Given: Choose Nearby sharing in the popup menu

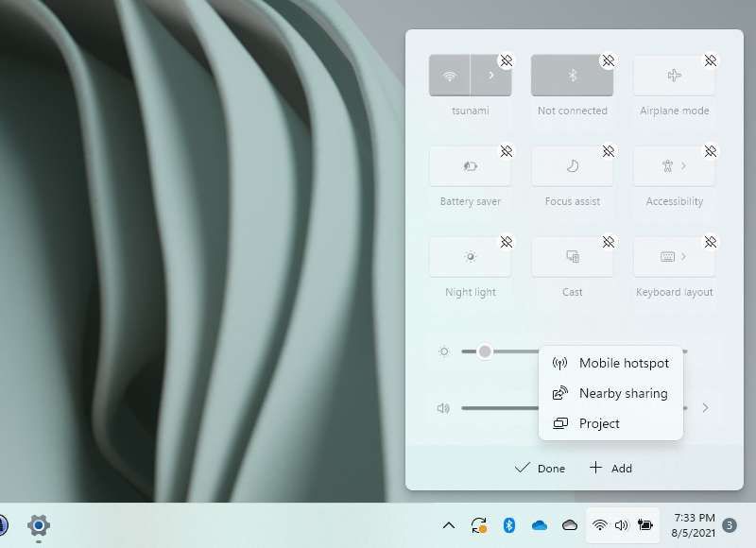Looking at the screenshot, I should 624,393.
